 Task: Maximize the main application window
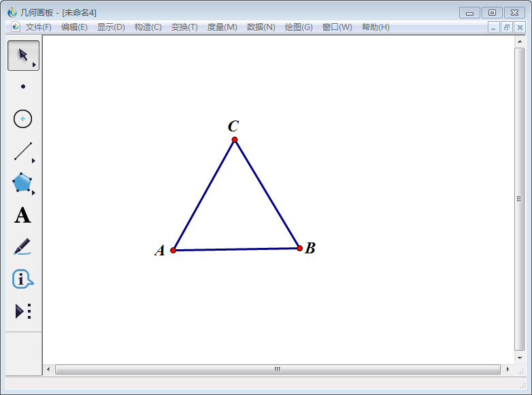(x=492, y=13)
